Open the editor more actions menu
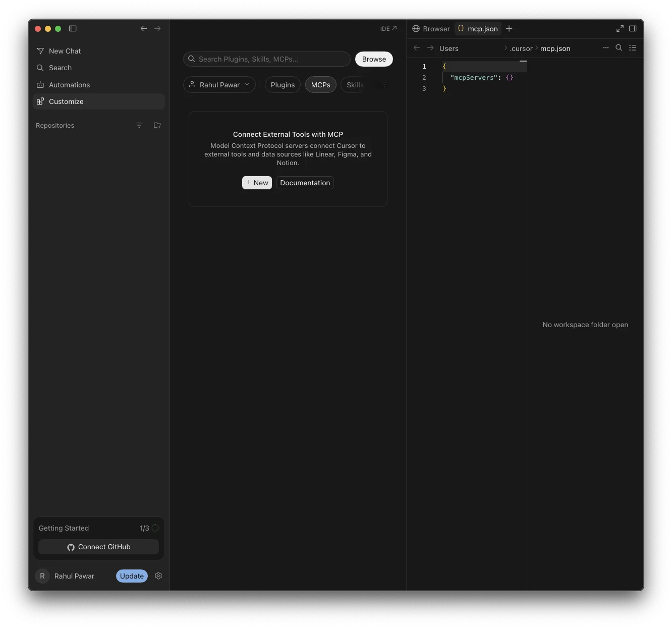Screen dimensions: 672x628 [x=606, y=48]
